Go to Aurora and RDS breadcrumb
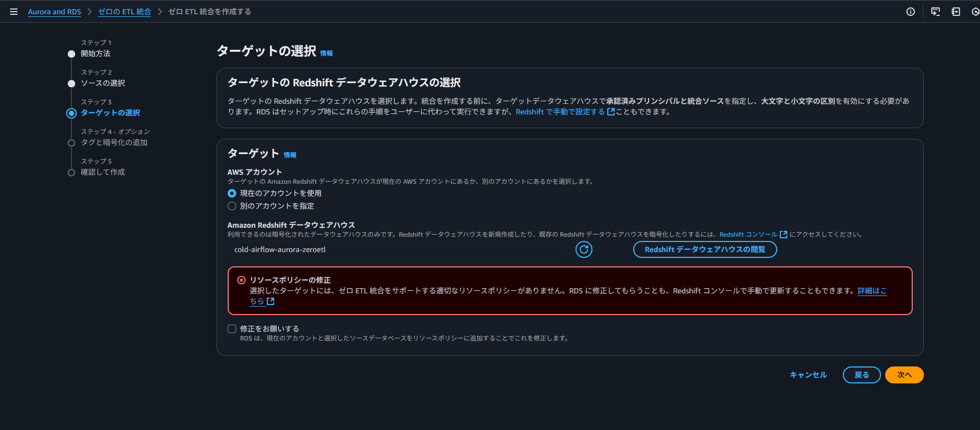The width and height of the screenshot is (980, 430). point(55,12)
